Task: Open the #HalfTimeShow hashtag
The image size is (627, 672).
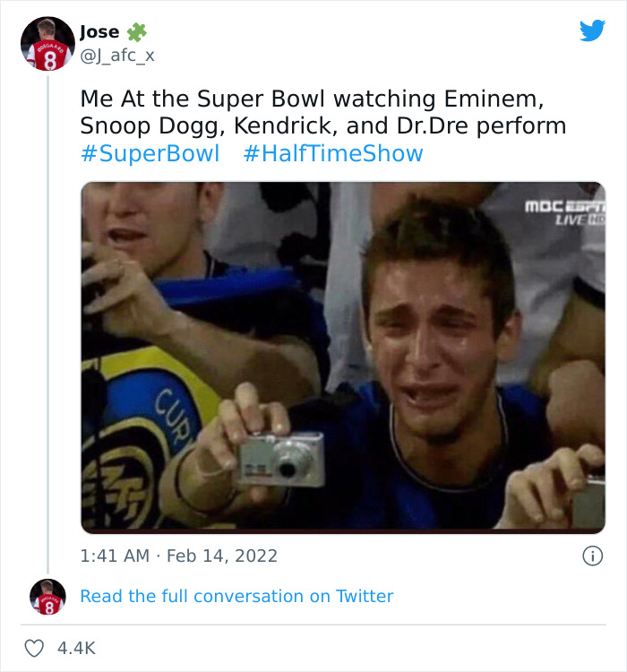Action: (332, 153)
